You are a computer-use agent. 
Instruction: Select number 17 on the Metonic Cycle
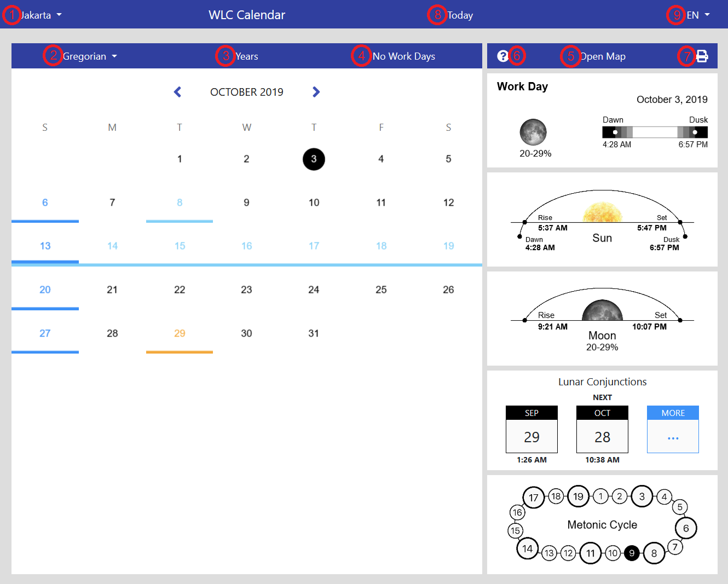pyautogui.click(x=533, y=497)
